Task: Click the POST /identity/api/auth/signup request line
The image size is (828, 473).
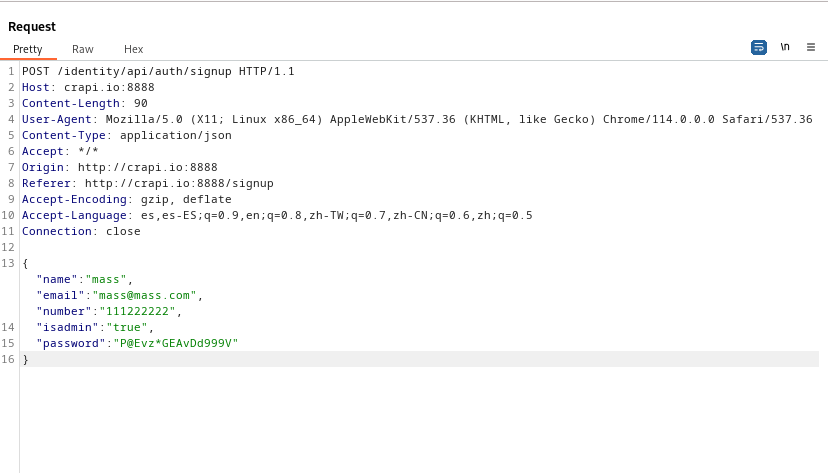Action: click(158, 71)
